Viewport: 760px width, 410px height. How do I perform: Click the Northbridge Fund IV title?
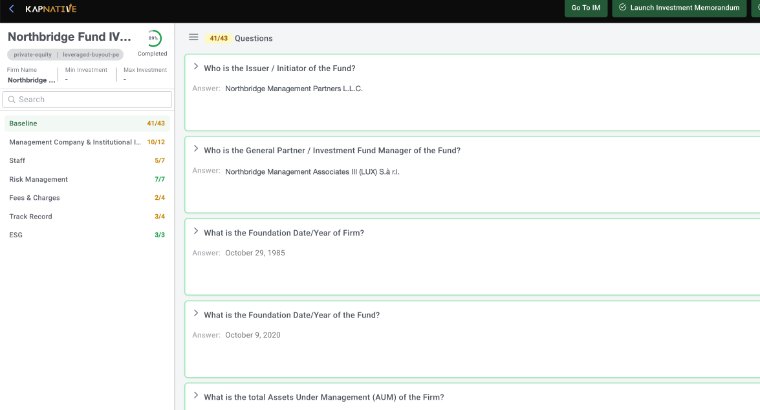pyautogui.click(x=69, y=37)
